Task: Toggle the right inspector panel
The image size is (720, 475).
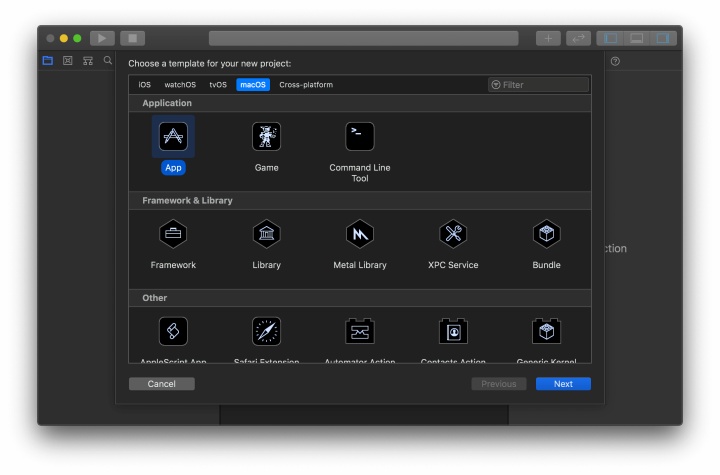Action: (663, 38)
